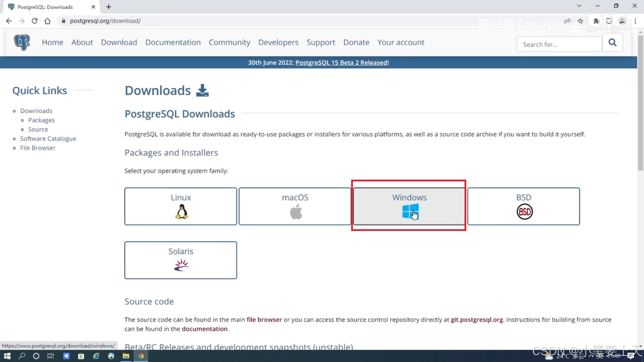
Task: Go to browser home page icon
Action: [x=48, y=21]
